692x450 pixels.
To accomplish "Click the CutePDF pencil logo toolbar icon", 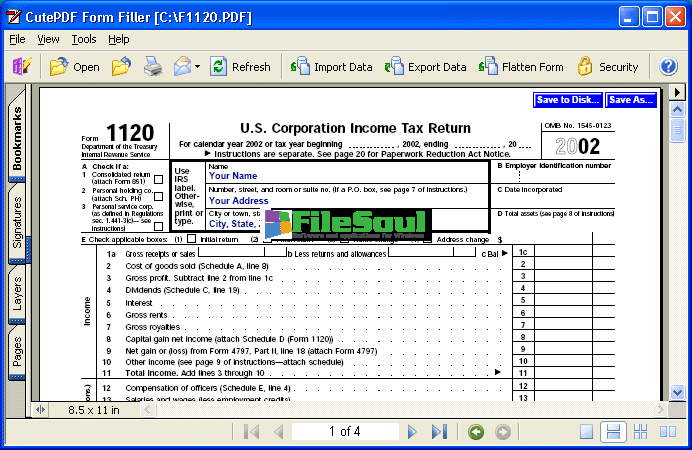I will tap(22, 67).
